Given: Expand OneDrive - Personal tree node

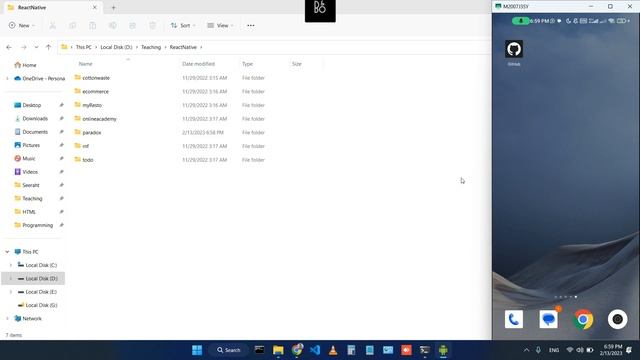Looking at the screenshot, I should [x=7, y=78].
